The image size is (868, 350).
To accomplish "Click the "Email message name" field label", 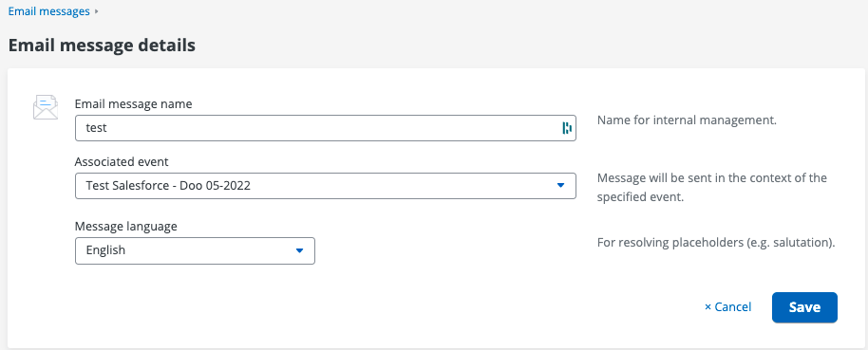I will click(x=133, y=104).
